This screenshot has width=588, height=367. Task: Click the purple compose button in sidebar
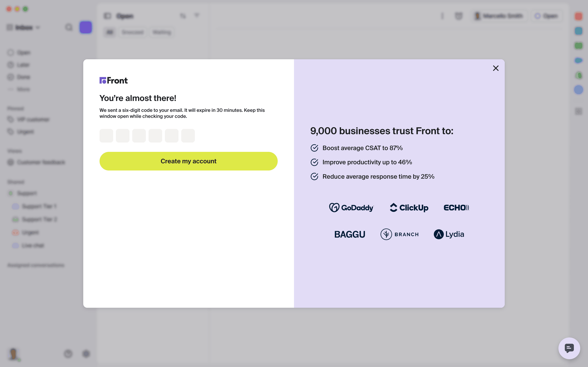pyautogui.click(x=86, y=27)
